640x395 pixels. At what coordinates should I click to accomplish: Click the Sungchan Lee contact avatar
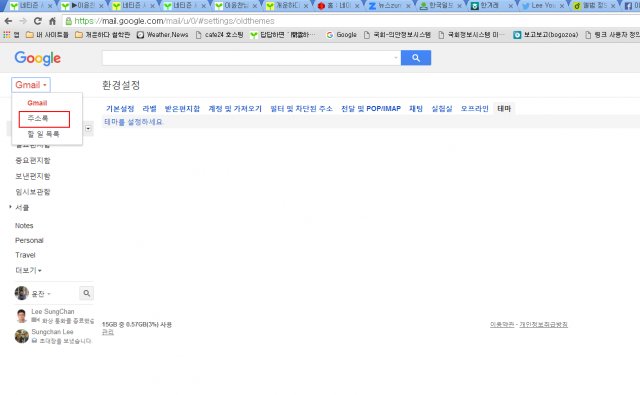(x=22, y=336)
